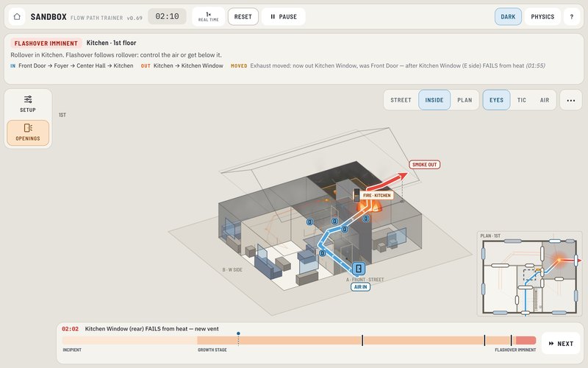Pause the simulation with the PAUSE button
The width and height of the screenshot is (588, 368).
[x=284, y=16]
